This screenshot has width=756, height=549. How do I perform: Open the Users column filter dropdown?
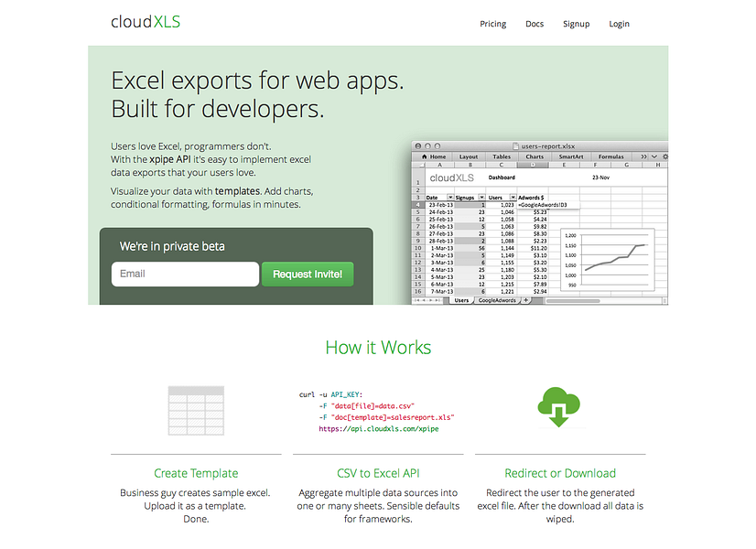click(x=514, y=197)
